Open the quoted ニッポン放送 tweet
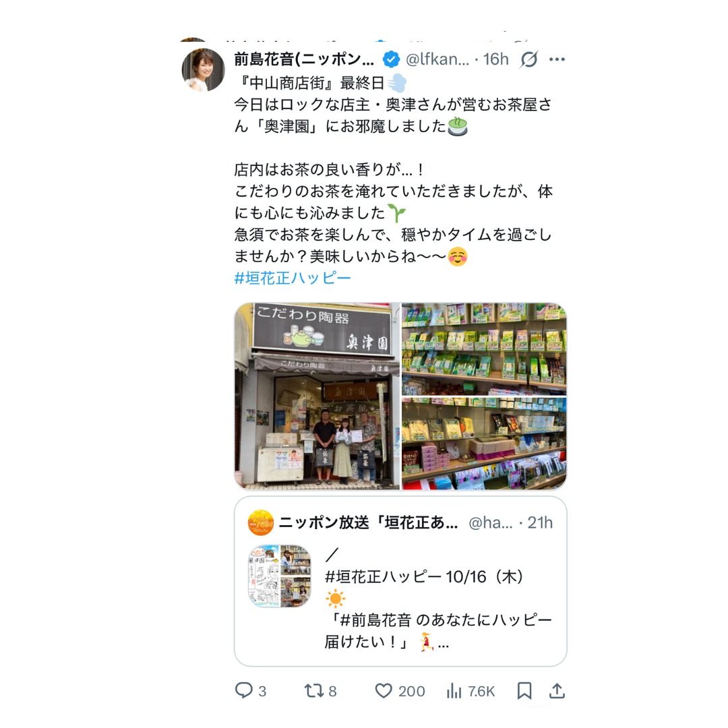 [x=400, y=581]
